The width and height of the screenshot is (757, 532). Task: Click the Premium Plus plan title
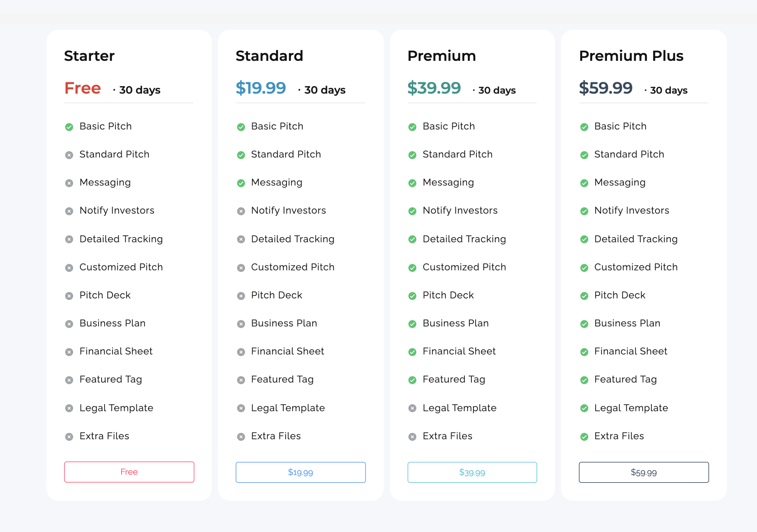pyautogui.click(x=631, y=56)
